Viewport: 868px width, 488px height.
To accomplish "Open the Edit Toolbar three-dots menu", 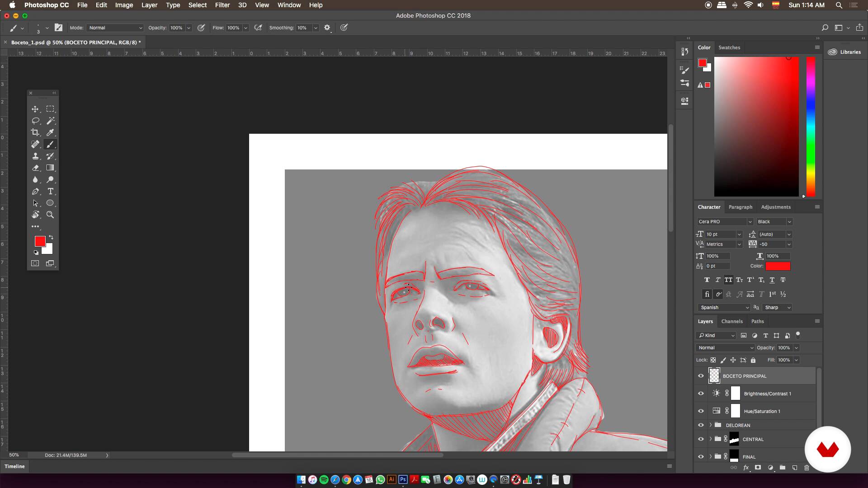I will click(35, 226).
